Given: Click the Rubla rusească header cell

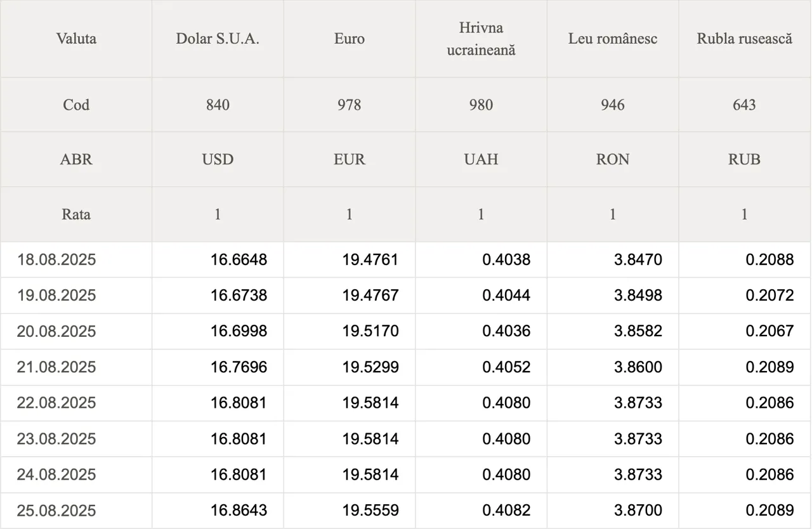Looking at the screenshot, I should click(x=745, y=39).
